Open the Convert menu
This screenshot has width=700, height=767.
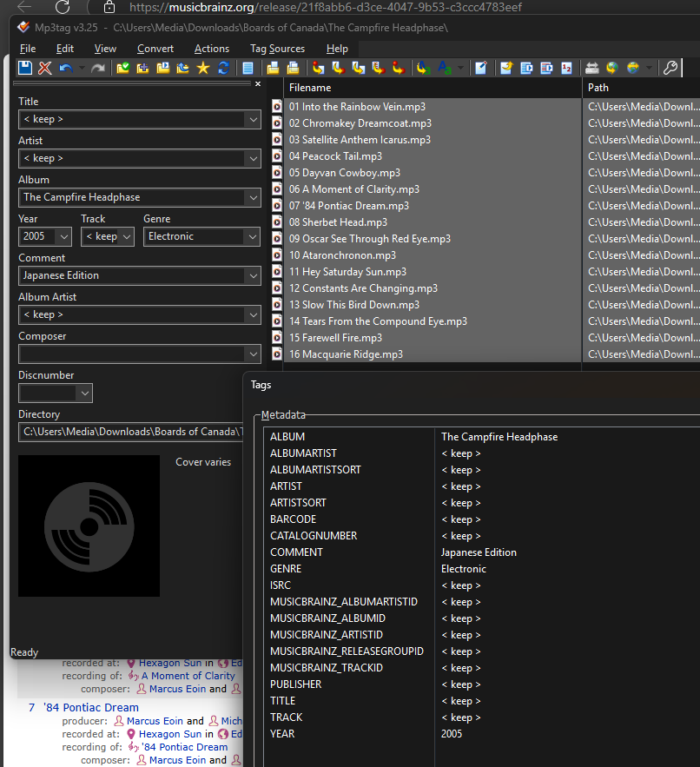[x=155, y=49]
